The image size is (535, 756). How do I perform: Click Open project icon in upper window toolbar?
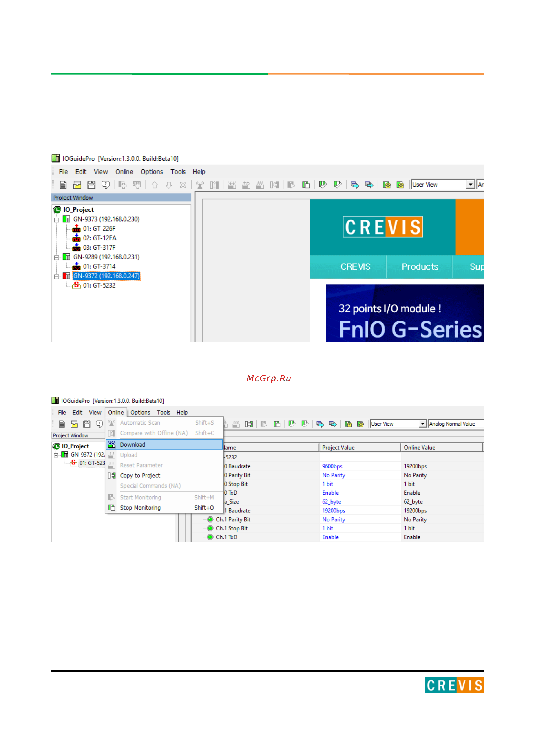click(77, 185)
